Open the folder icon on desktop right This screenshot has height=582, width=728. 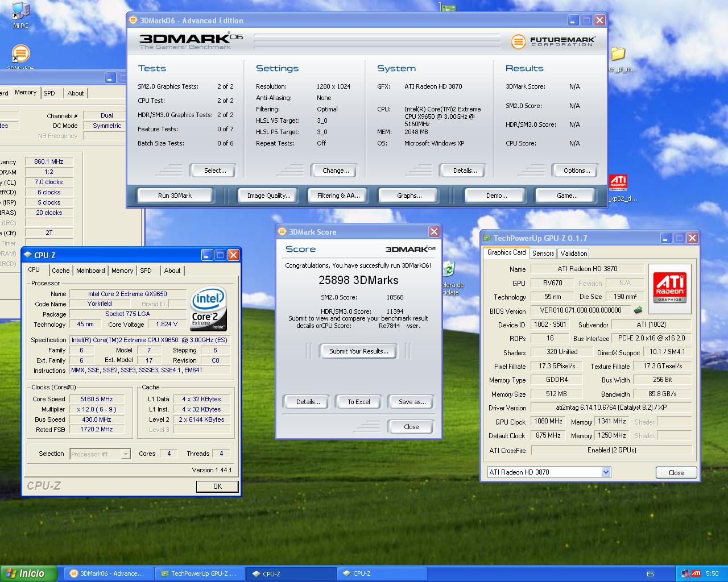618,55
